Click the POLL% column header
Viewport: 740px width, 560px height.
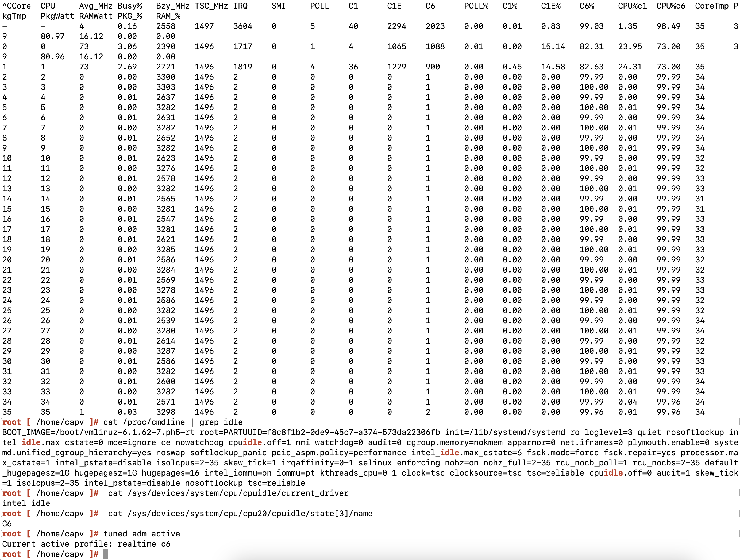[x=476, y=6]
